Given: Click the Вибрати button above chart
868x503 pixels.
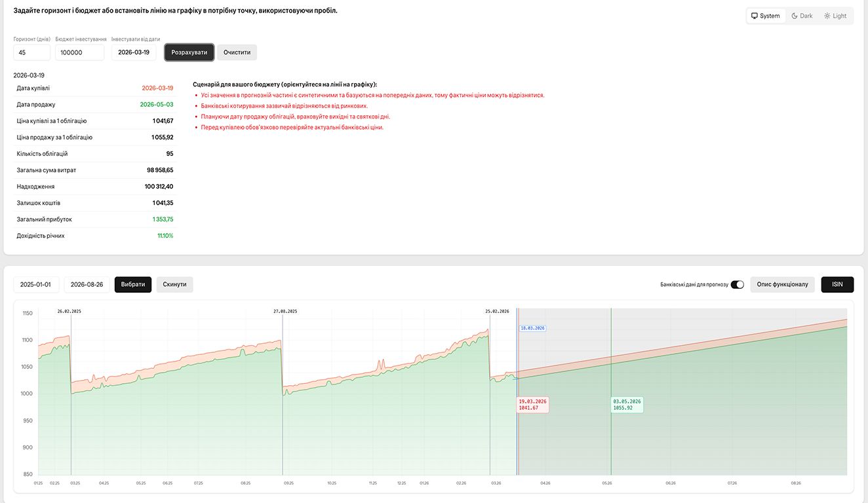Looking at the screenshot, I should [x=133, y=284].
